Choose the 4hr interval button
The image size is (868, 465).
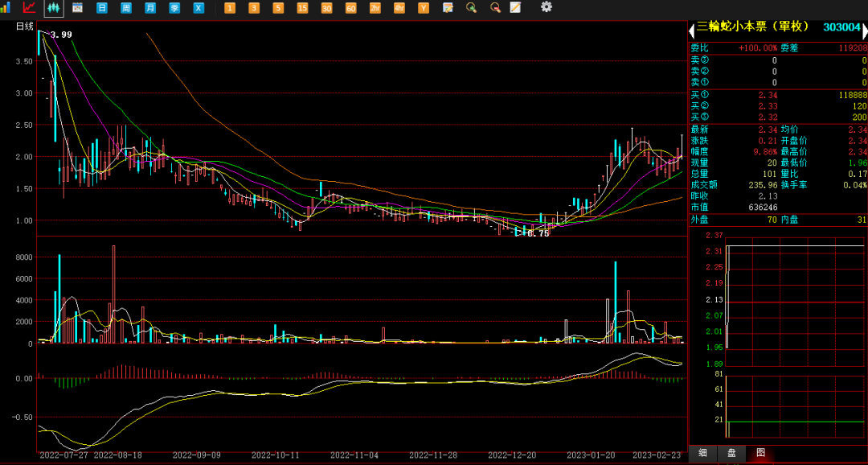click(399, 8)
